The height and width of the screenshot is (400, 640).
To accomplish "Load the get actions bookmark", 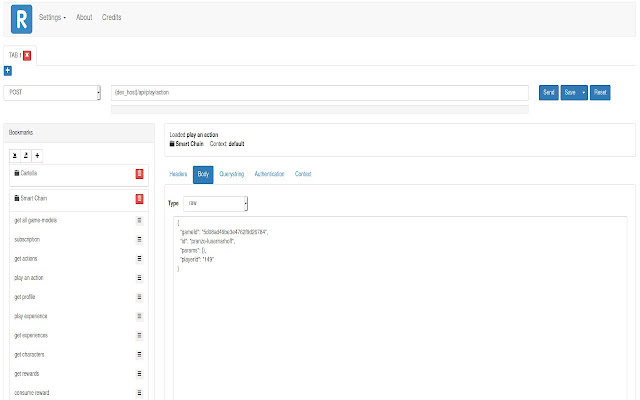I will click(26, 259).
